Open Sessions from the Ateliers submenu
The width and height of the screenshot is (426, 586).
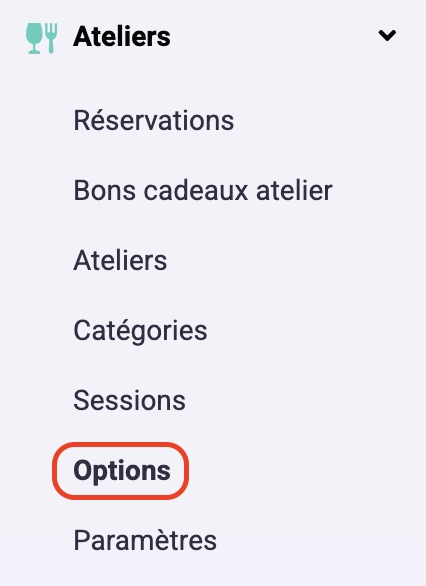coord(129,400)
